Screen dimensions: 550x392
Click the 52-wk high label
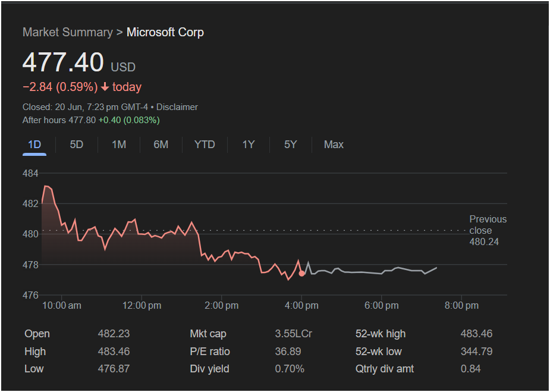381,334
